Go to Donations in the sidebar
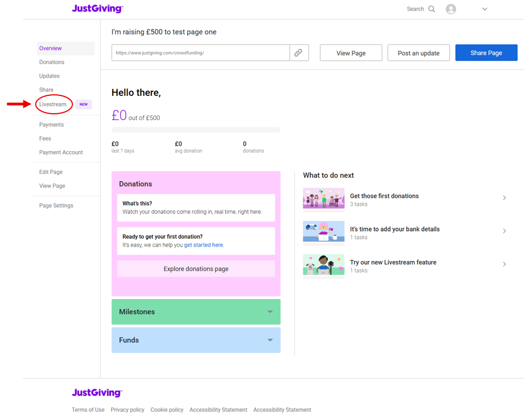The image size is (524, 420). point(52,62)
